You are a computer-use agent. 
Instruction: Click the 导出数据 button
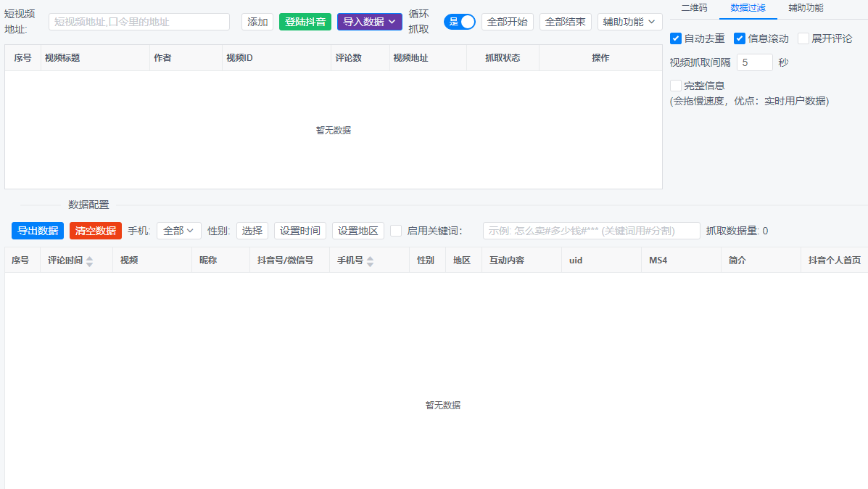coord(38,231)
